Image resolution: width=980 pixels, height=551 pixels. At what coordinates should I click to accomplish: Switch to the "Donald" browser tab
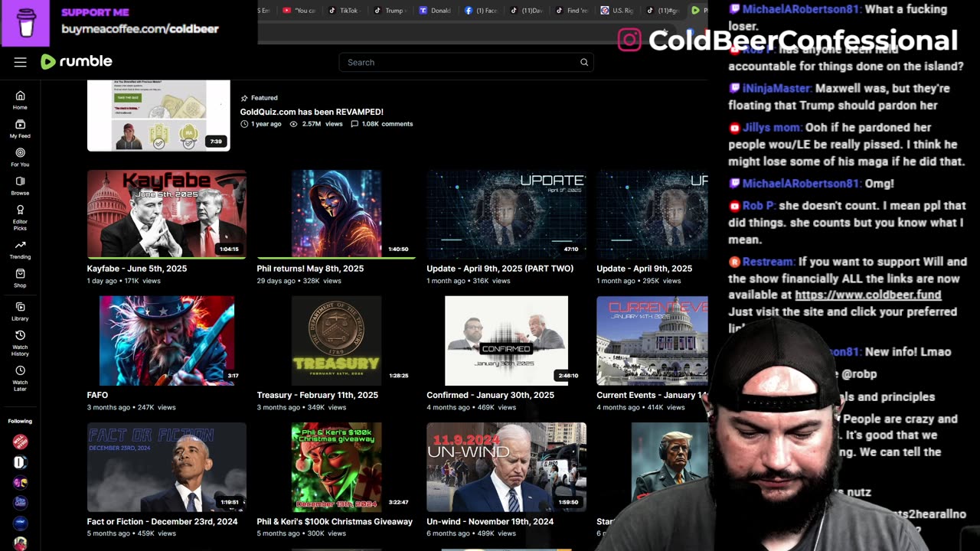click(435, 11)
